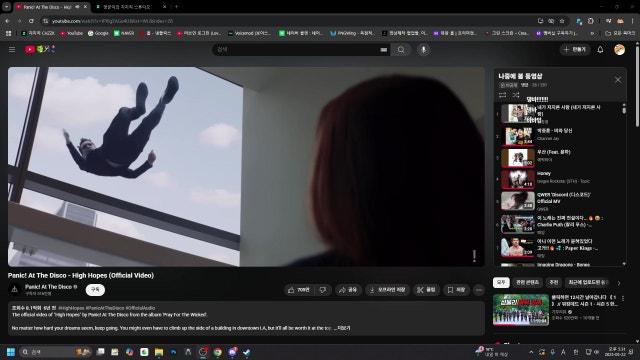This screenshot has height=360, width=640.
Task: Play the first playlist video thumbnail
Action: click(x=518, y=113)
